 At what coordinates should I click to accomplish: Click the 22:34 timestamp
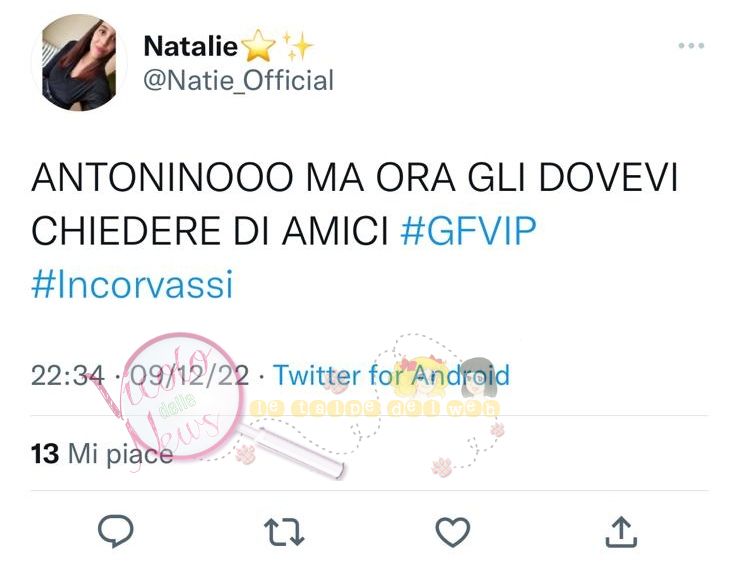click(x=67, y=376)
